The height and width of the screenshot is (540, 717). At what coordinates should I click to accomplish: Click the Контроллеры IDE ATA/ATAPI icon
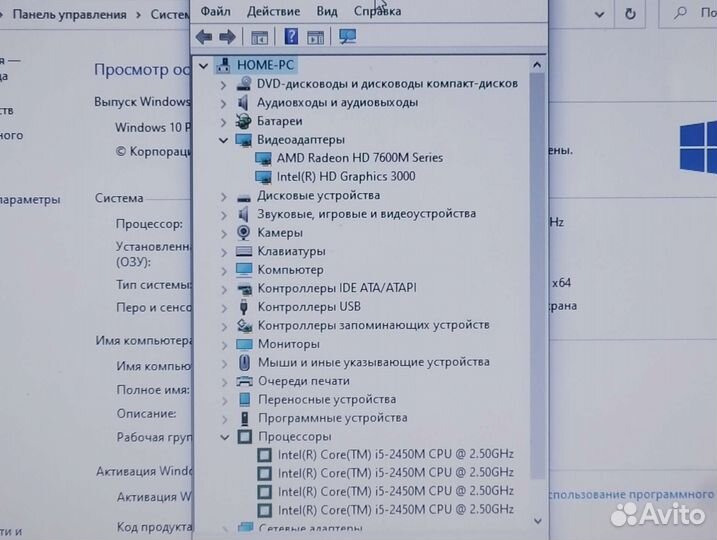tap(244, 289)
